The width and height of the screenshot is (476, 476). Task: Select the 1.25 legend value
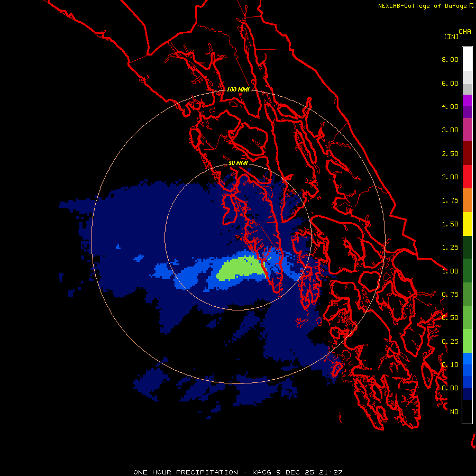coord(450,248)
